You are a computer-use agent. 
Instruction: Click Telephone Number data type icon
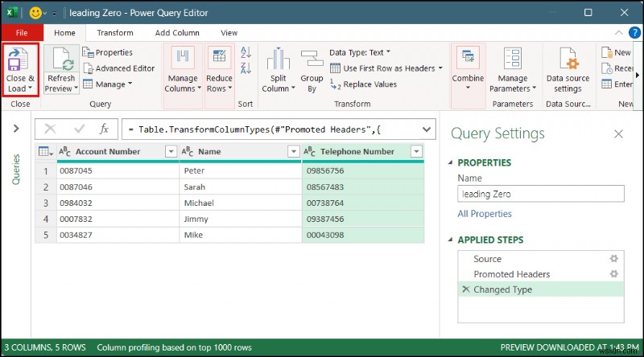(310, 151)
